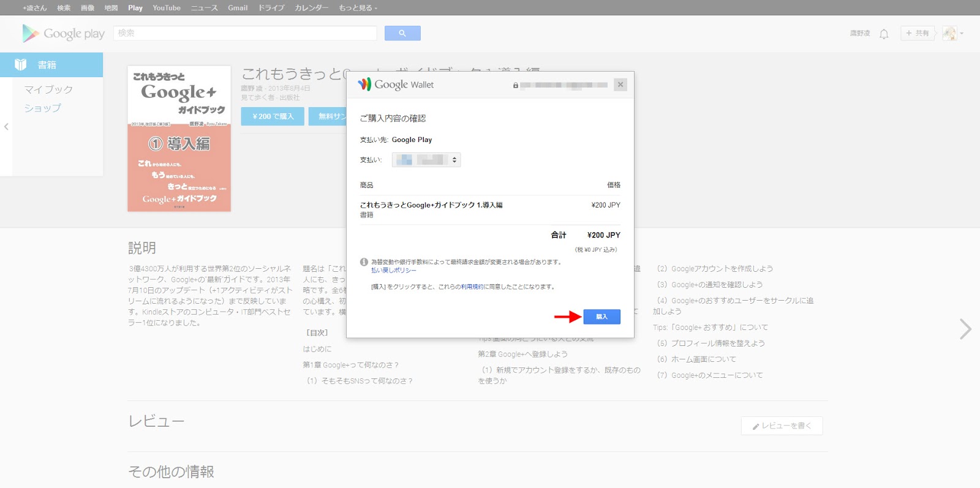Screen dimensions: 980x488
Task: Click the (税 ¥0 JPY 込み) text
Action: pyautogui.click(x=596, y=250)
